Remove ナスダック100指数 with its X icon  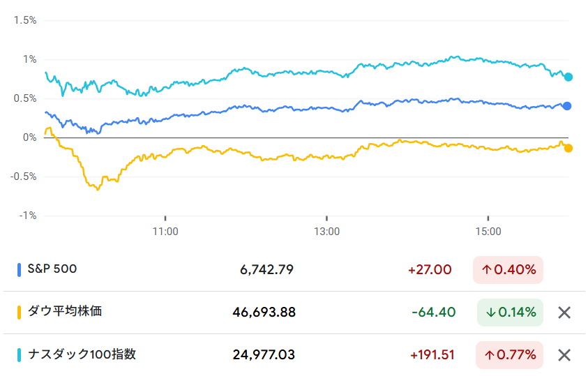tap(564, 355)
